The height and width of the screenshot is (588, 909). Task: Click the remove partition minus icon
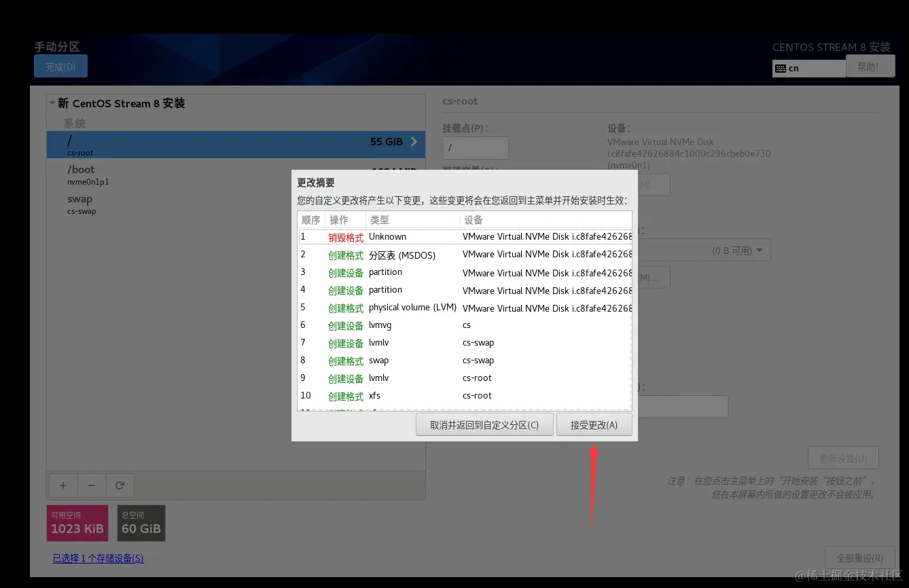pos(91,485)
